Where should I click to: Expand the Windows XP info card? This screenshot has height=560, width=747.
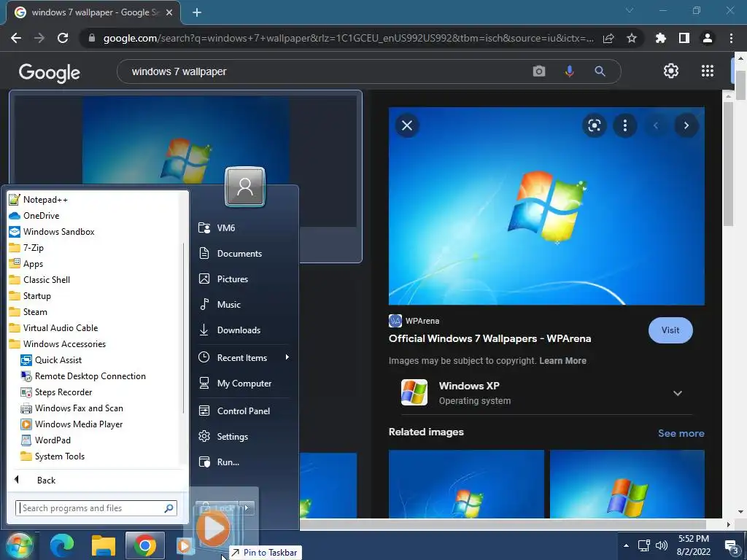pyautogui.click(x=677, y=393)
